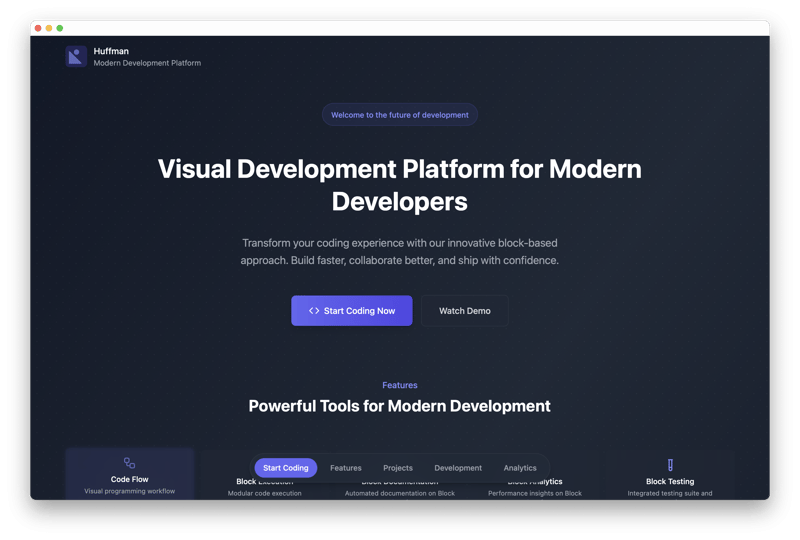Open the Watch Demo button

464,311
